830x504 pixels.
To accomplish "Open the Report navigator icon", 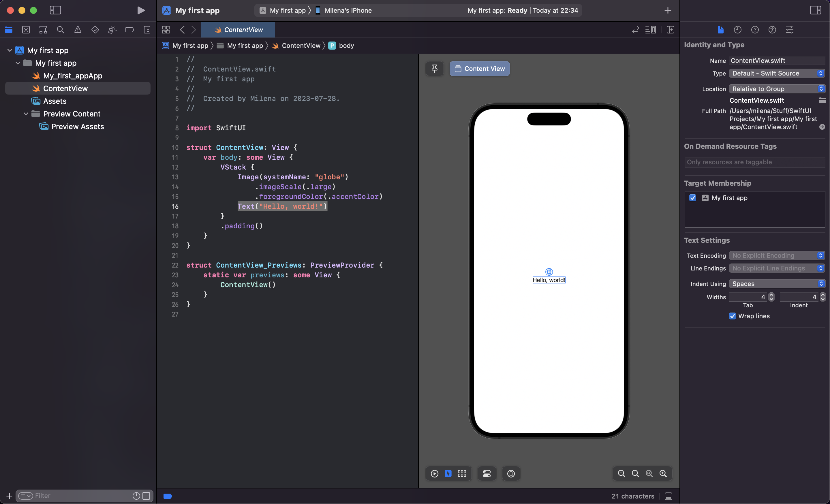I will coord(147,30).
